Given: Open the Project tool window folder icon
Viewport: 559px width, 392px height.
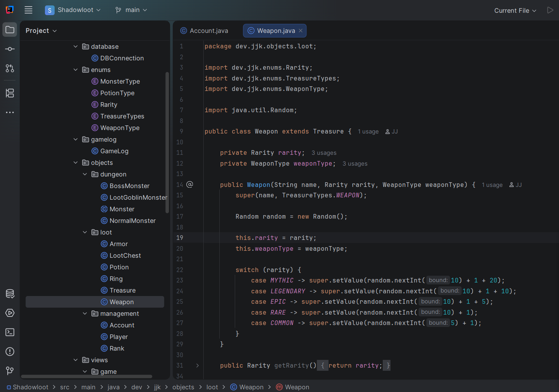Looking at the screenshot, I should (x=10, y=30).
